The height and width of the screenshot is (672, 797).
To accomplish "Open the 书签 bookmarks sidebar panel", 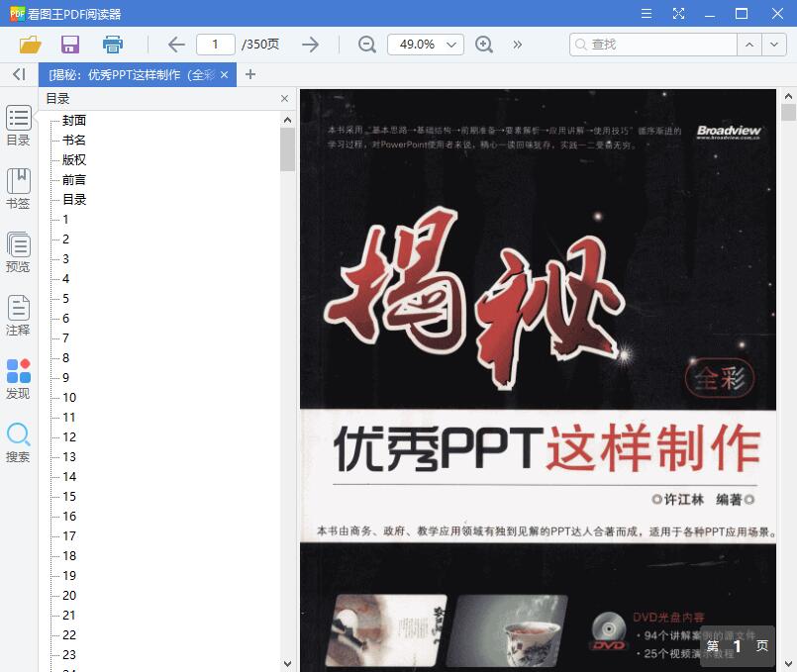I will 18,189.
